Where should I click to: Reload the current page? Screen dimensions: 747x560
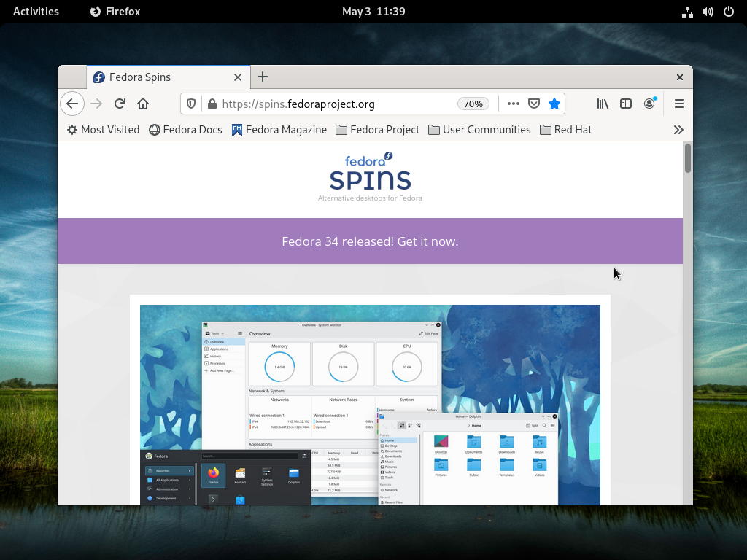pyautogui.click(x=120, y=104)
